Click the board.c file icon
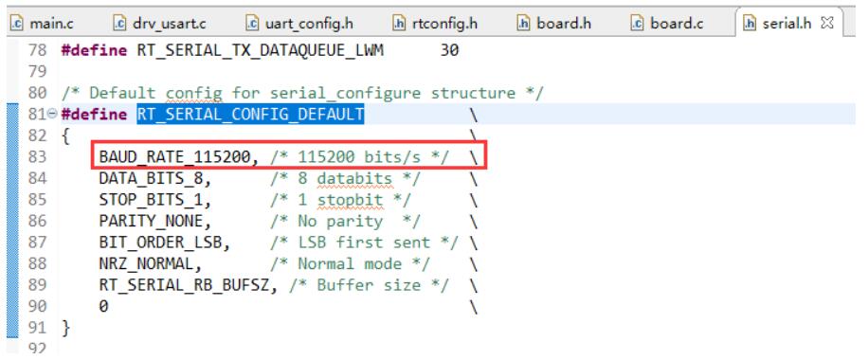The width and height of the screenshot is (868, 360). pos(637,24)
